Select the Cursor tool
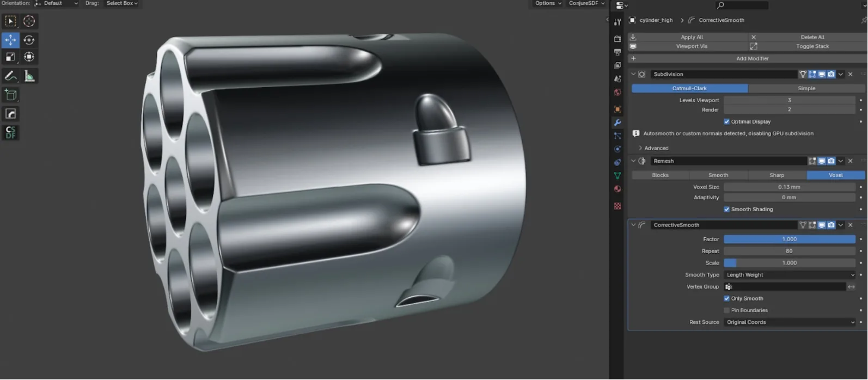The width and height of the screenshot is (868, 380). pyautogui.click(x=29, y=21)
